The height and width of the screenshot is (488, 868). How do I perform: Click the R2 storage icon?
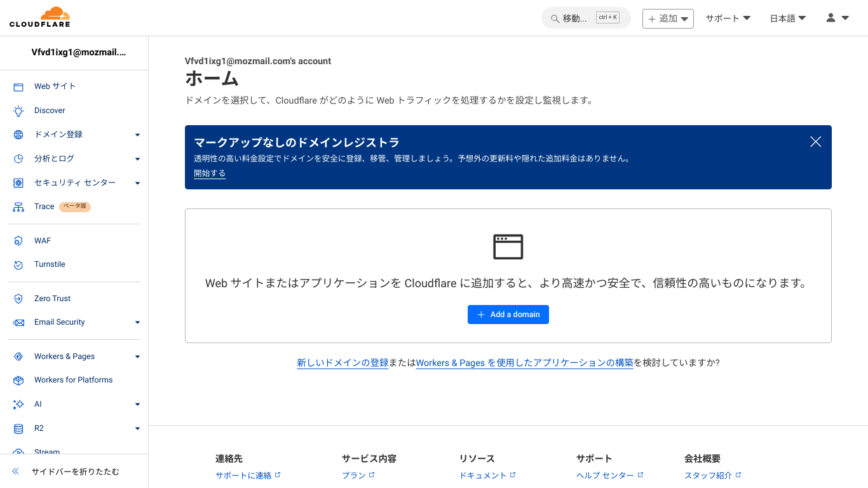[x=18, y=429]
